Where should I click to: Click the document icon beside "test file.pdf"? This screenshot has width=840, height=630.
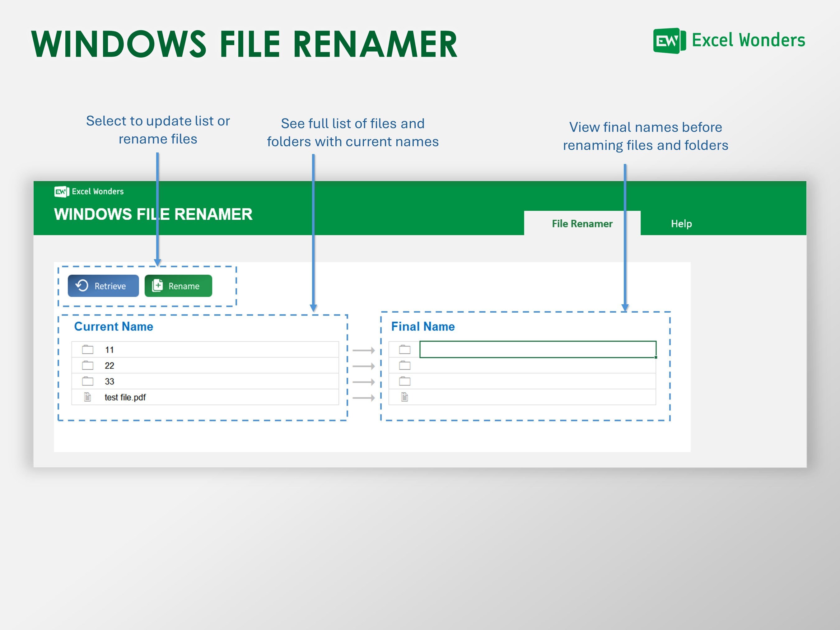(x=87, y=398)
